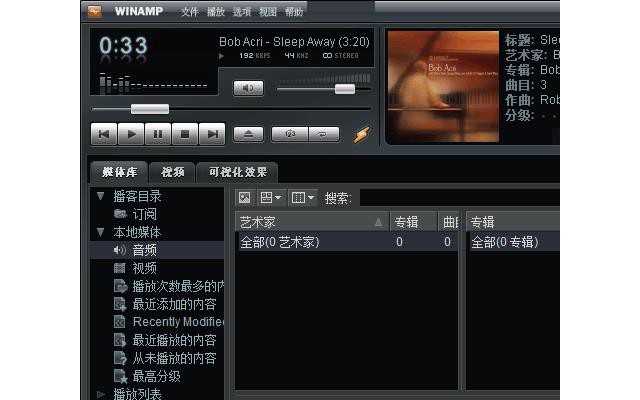
Task: Open 最近播放的内容 view
Action: pos(174,340)
